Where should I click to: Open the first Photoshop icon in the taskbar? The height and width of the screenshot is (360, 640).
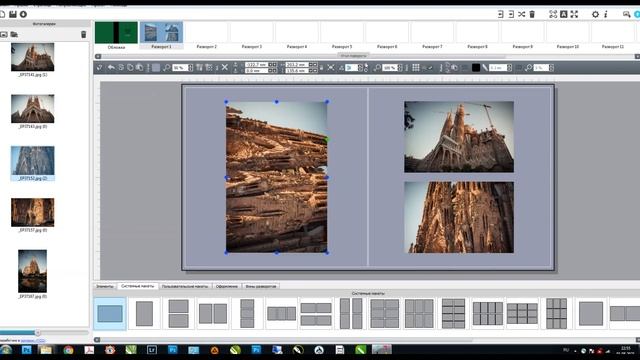27,350
